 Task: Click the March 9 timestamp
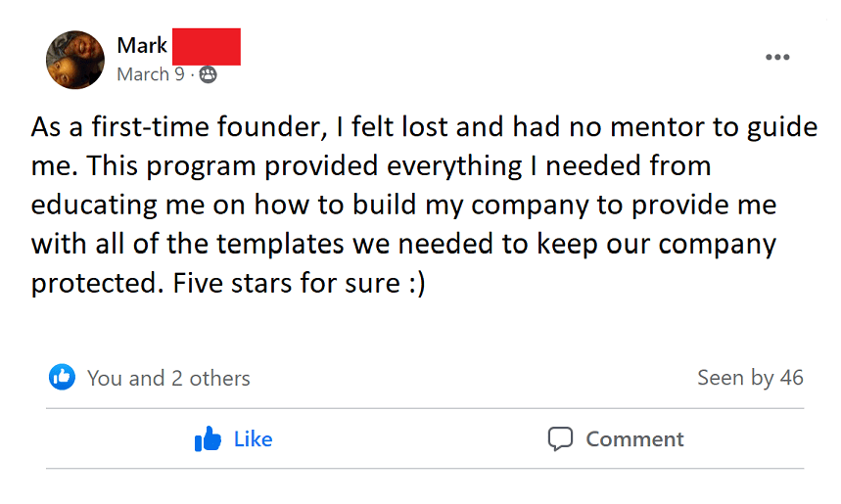[x=151, y=74]
